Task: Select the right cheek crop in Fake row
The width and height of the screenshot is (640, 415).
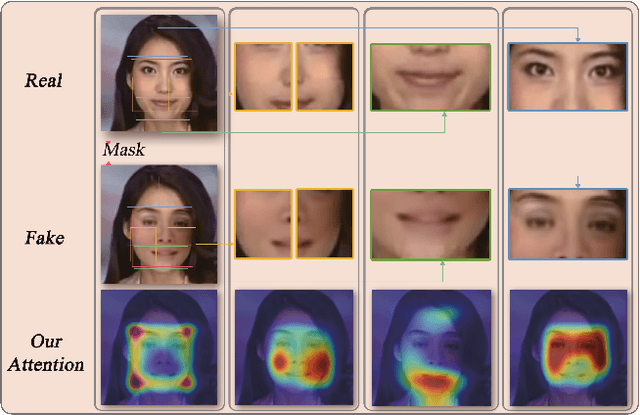Action: pyautogui.click(x=324, y=223)
